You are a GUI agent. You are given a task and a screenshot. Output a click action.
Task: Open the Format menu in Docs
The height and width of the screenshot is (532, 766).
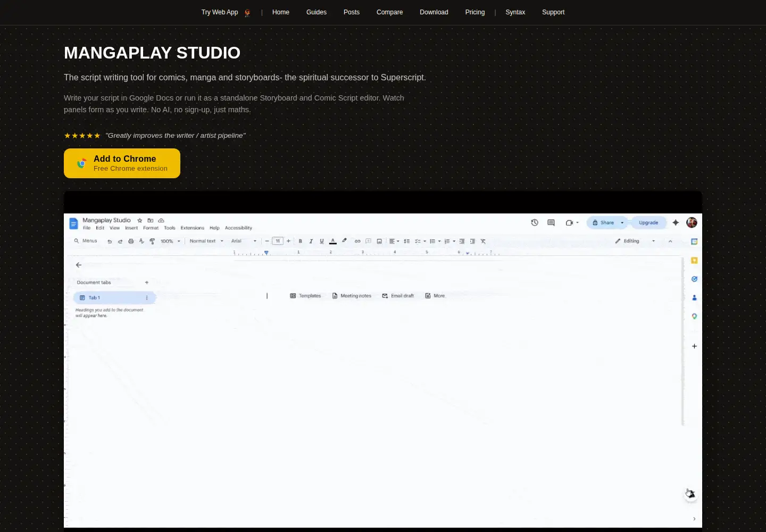[151, 228]
